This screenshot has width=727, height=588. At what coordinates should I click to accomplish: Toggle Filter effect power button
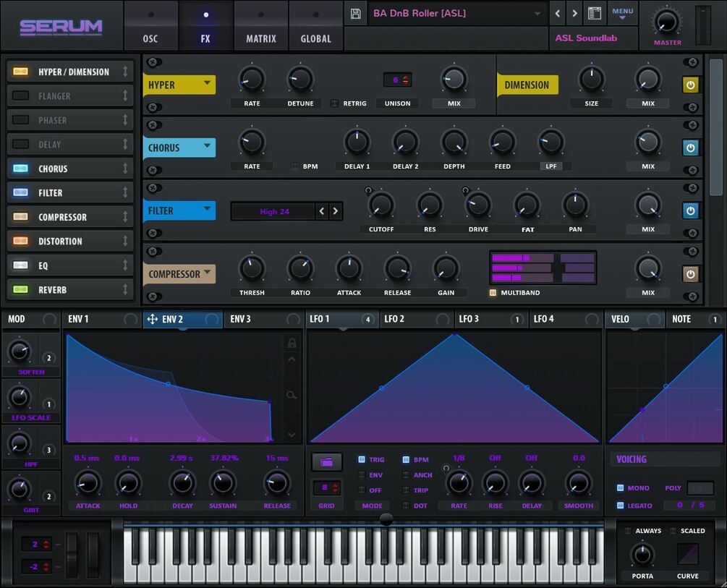tap(690, 211)
